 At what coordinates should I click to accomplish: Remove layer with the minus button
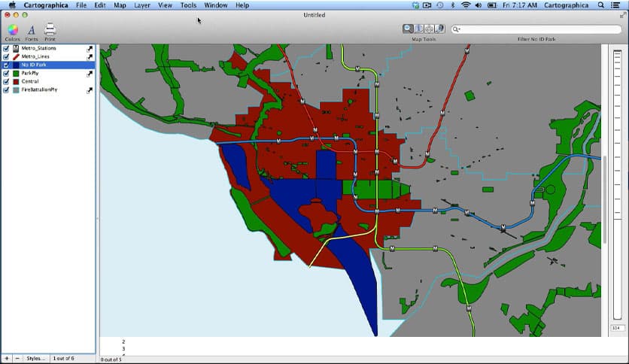click(x=17, y=359)
